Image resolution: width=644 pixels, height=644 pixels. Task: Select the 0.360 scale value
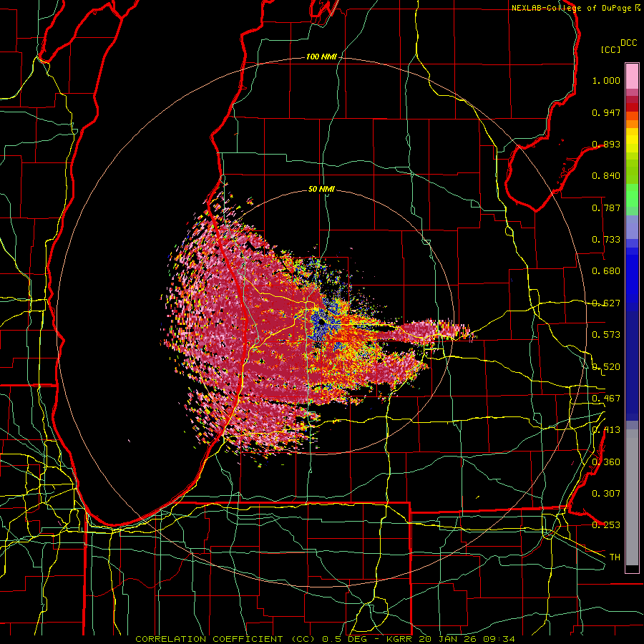[606, 462]
